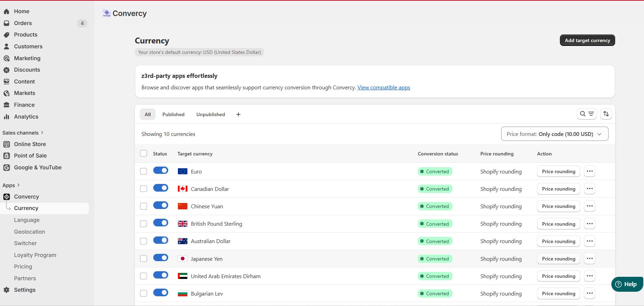Click the Content image icon

[x=6, y=81]
